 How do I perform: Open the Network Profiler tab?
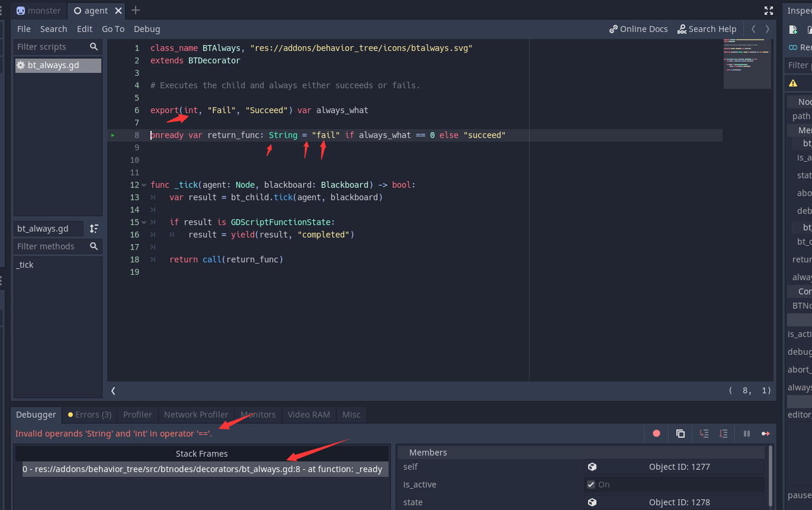pos(196,415)
